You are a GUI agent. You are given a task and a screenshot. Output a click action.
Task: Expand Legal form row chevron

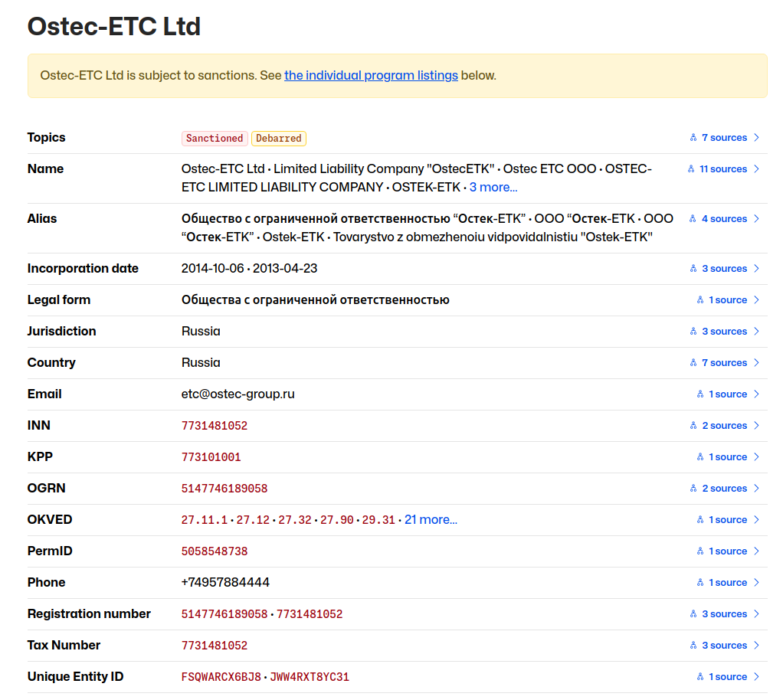(756, 300)
